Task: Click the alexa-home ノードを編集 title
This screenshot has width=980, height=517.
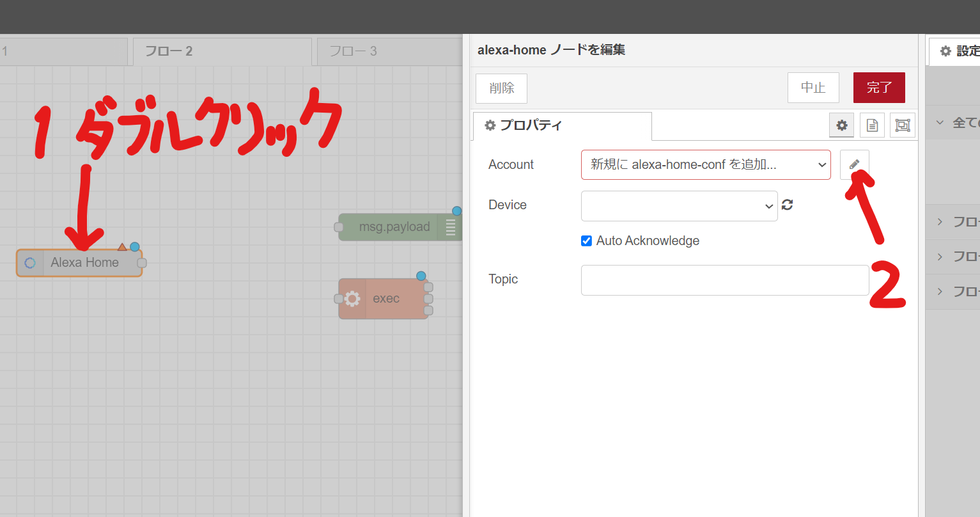Action: click(551, 50)
